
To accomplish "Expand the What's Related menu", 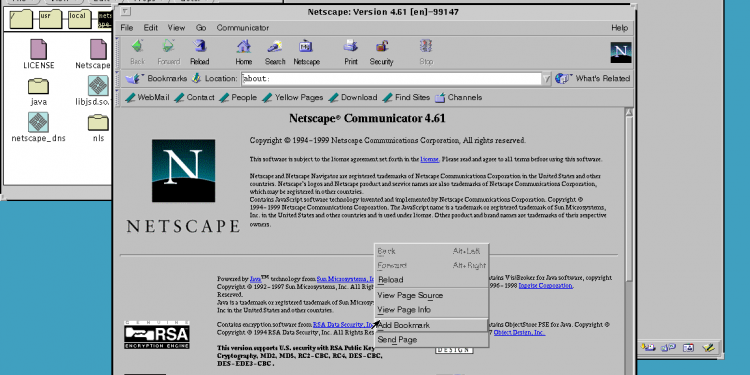I will point(593,78).
